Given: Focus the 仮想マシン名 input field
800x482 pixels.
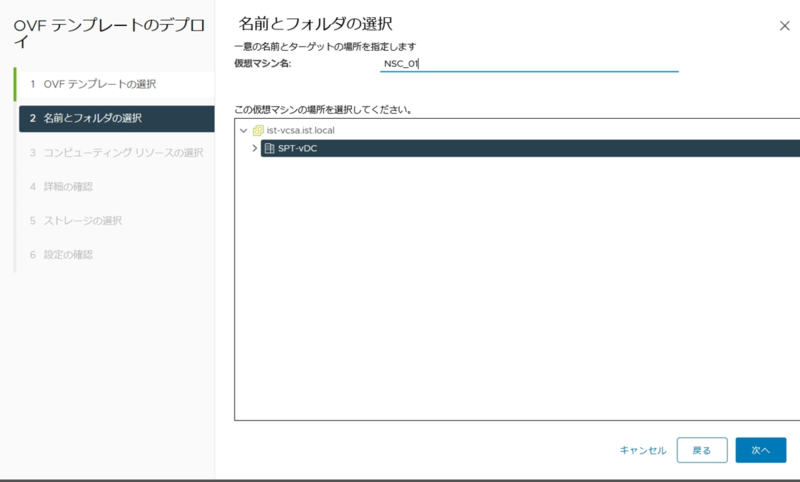Looking at the screenshot, I should [x=529, y=64].
